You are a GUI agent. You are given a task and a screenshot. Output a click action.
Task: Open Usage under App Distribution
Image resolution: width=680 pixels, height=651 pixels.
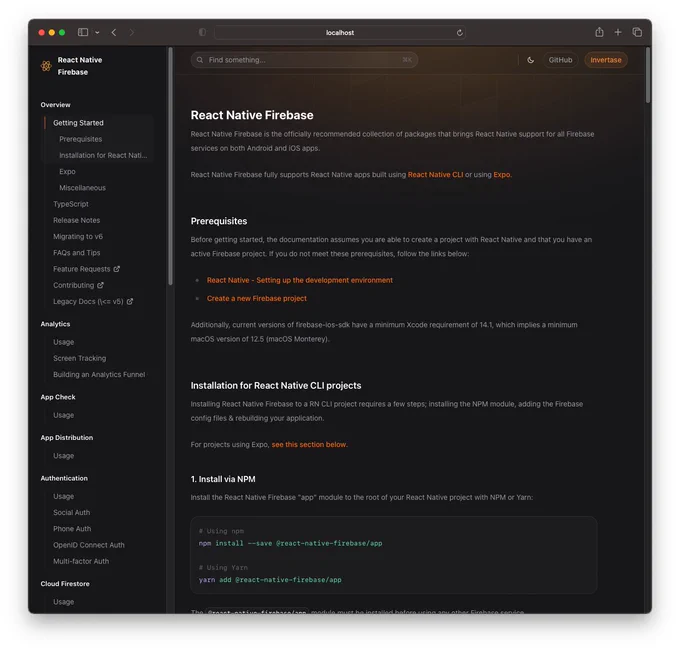click(64, 456)
